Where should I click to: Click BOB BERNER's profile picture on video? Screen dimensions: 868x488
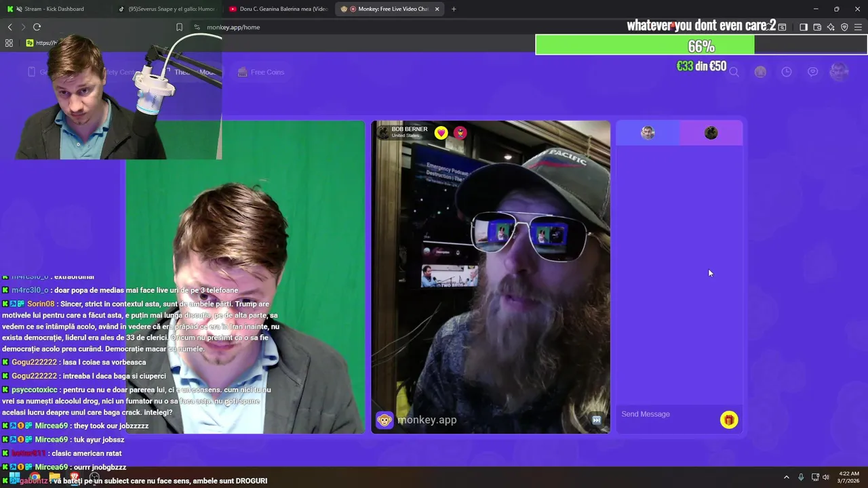tap(383, 131)
